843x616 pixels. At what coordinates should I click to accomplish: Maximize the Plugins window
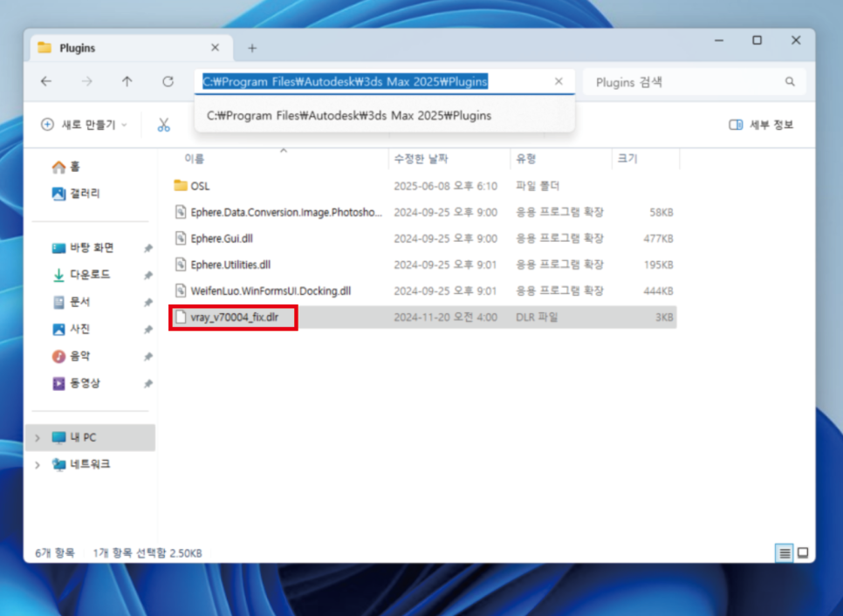(757, 40)
